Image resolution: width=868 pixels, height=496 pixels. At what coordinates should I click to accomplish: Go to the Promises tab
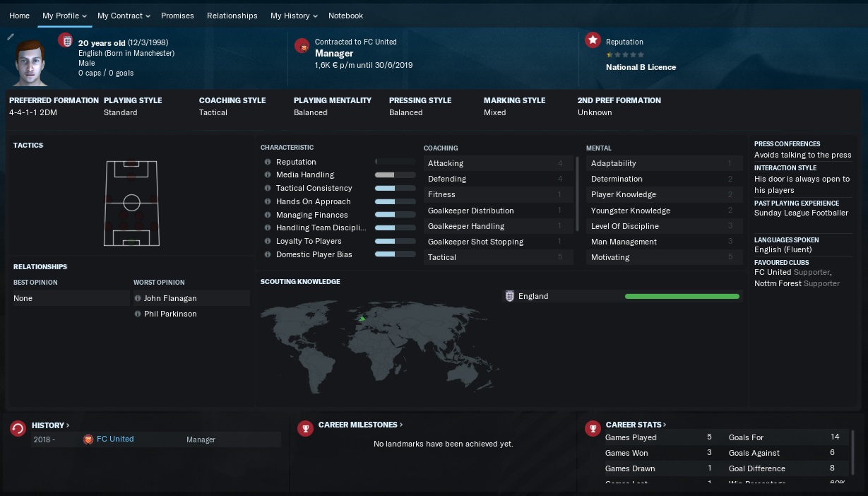pyautogui.click(x=177, y=16)
